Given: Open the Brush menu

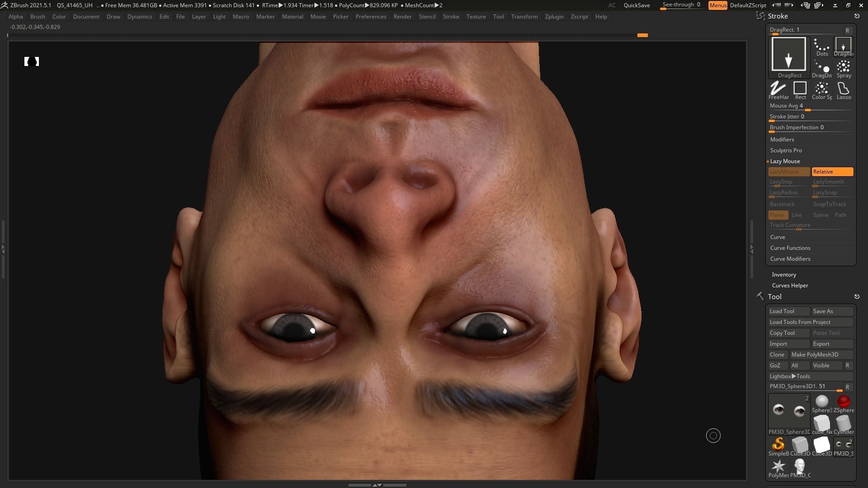Looking at the screenshot, I should [x=38, y=17].
